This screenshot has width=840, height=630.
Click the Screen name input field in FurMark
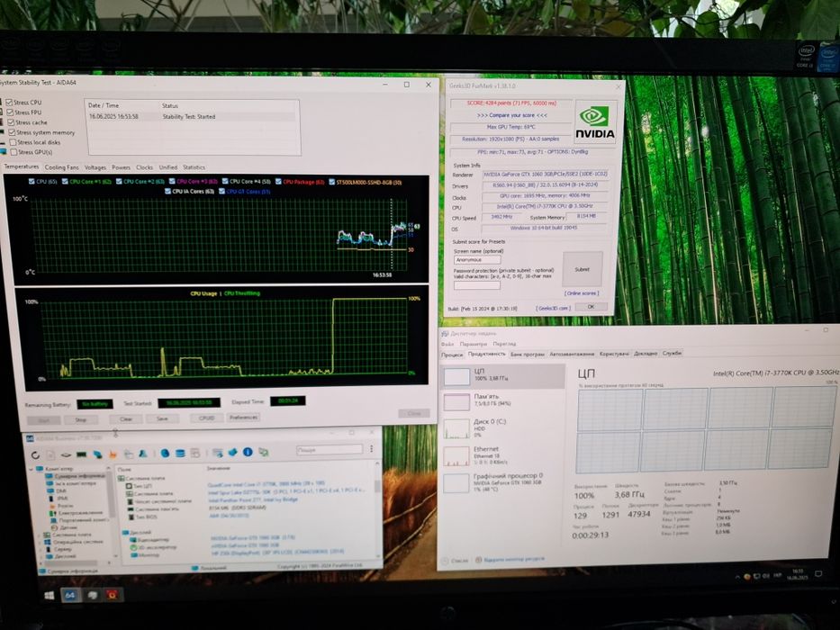coord(477,260)
